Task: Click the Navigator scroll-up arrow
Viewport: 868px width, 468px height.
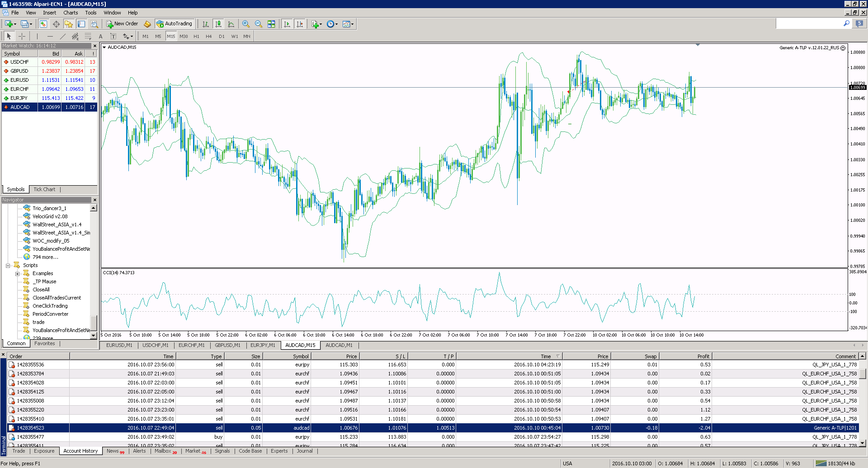Action: 94,208
